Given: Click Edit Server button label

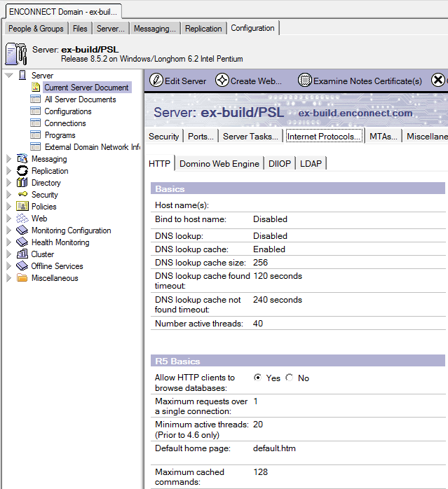Looking at the screenshot, I should click(x=186, y=81).
